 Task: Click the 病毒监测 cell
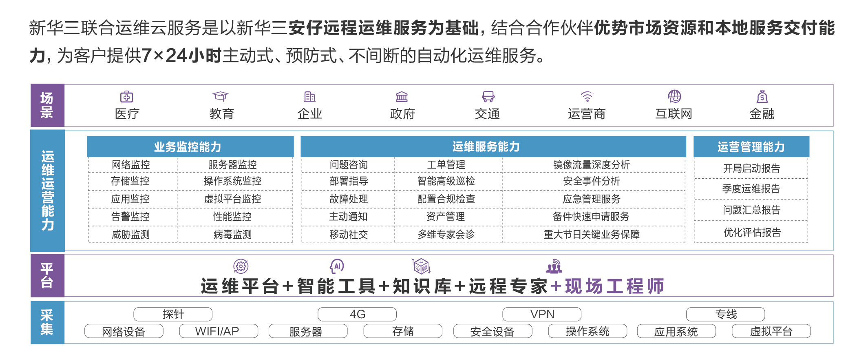[235, 235]
